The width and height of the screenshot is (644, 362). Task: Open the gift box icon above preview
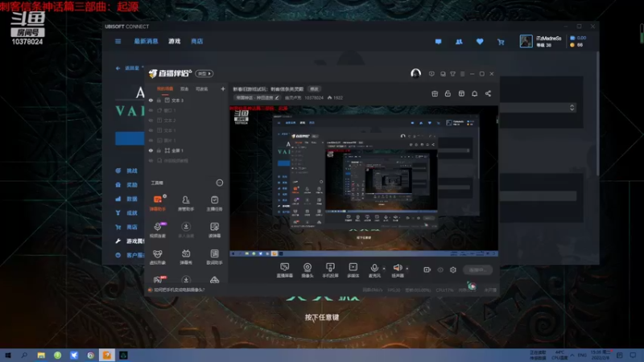(x=435, y=93)
